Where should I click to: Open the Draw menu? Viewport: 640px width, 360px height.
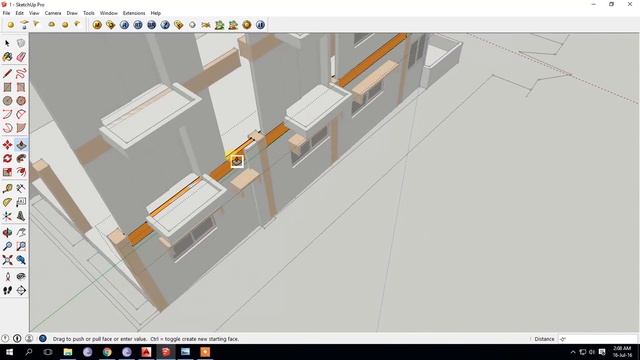(x=72, y=13)
